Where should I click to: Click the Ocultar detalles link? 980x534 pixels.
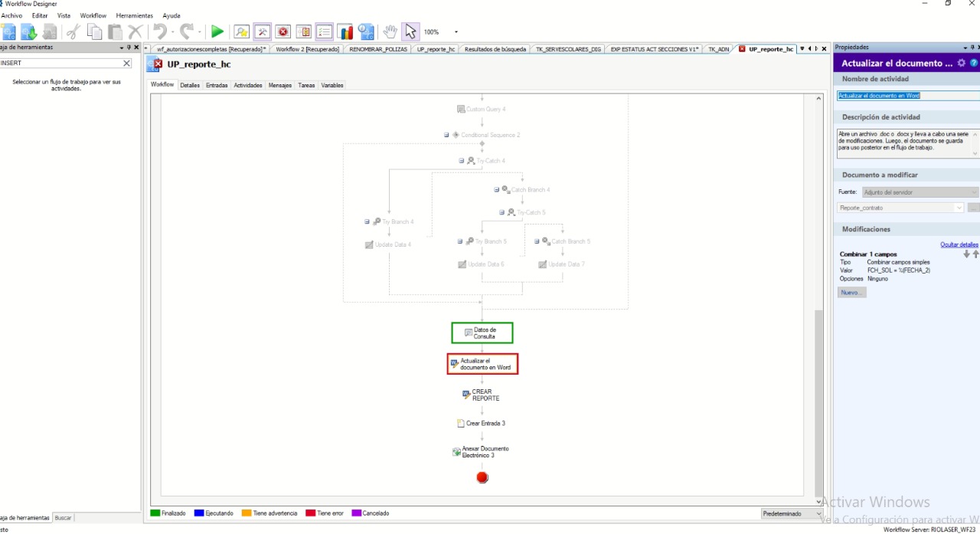[x=959, y=244]
